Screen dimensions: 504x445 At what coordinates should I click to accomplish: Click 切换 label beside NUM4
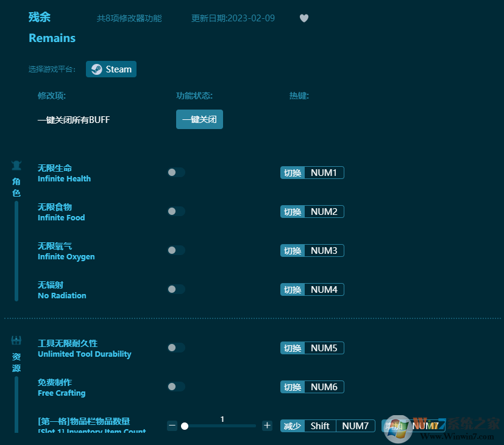click(293, 290)
